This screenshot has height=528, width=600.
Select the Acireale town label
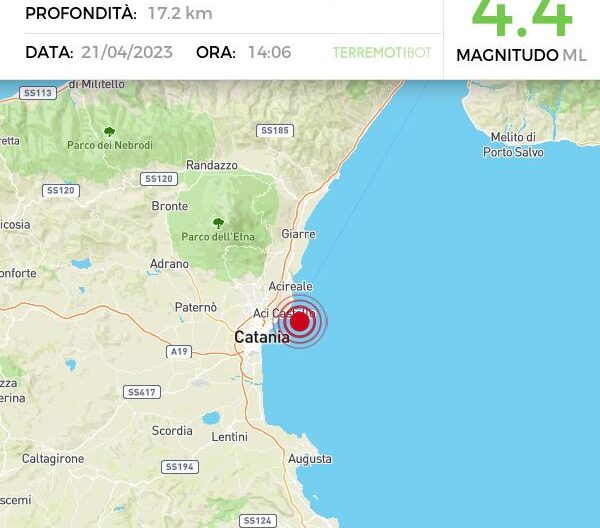tap(290, 286)
